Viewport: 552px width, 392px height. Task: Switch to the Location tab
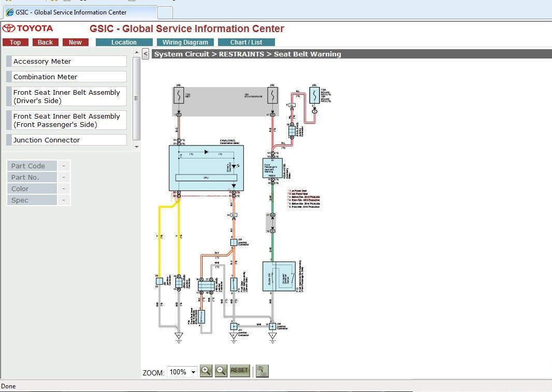pos(124,42)
